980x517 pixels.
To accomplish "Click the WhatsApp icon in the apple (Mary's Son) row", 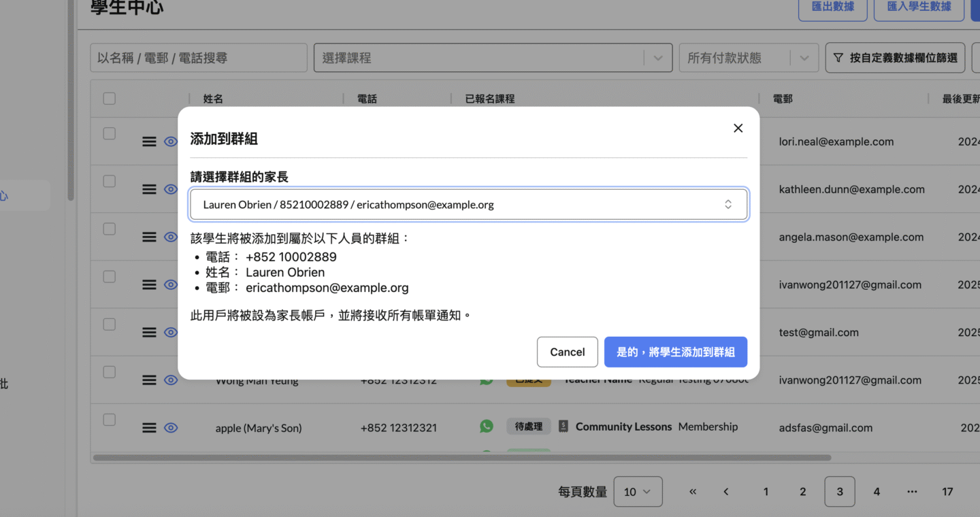I will 487,427.
